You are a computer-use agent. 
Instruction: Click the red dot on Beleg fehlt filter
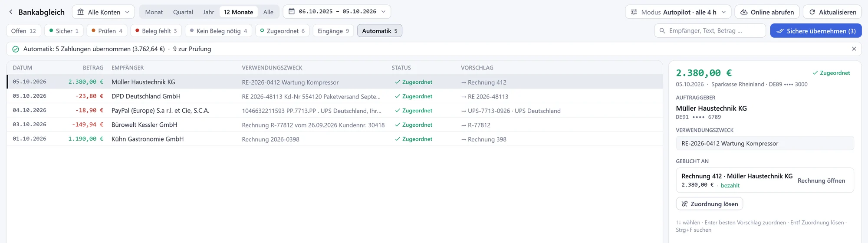[137, 30]
